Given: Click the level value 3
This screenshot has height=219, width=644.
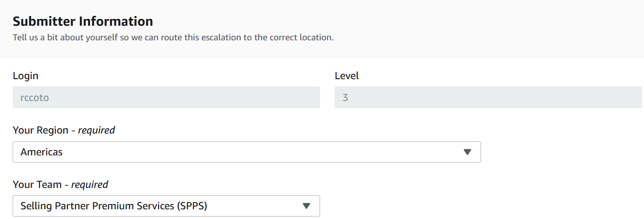Looking at the screenshot, I should pyautogui.click(x=345, y=98).
